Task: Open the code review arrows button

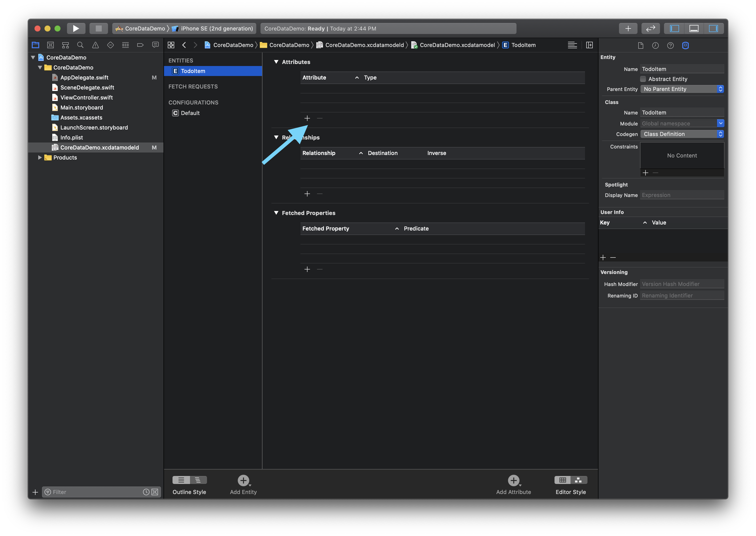Action: (x=650, y=28)
